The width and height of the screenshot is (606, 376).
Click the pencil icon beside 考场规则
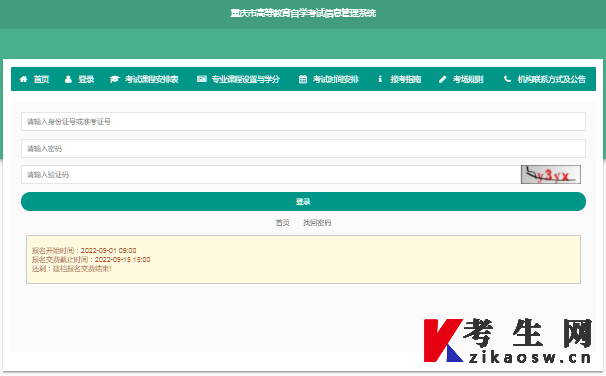click(x=443, y=79)
